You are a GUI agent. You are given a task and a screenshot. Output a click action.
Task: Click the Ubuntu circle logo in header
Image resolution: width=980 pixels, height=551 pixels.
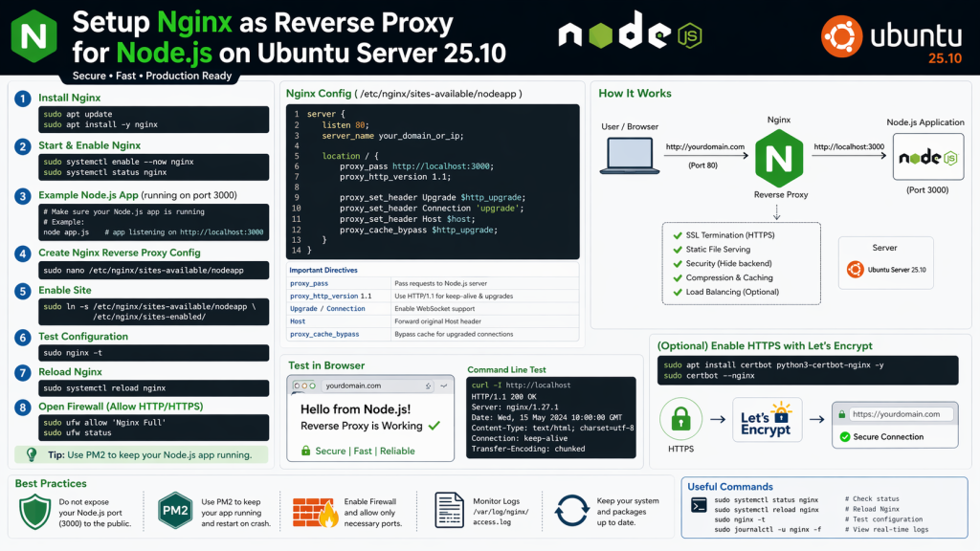(x=839, y=37)
